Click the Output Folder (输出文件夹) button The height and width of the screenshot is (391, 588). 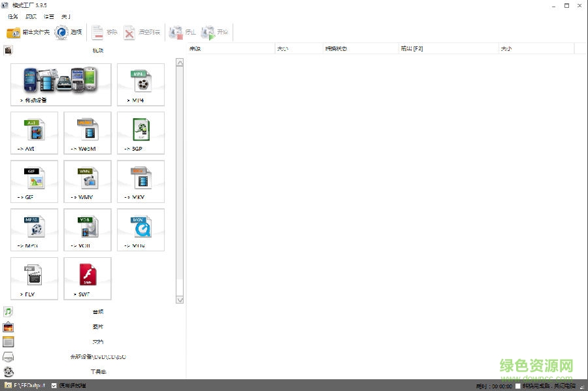tap(28, 32)
